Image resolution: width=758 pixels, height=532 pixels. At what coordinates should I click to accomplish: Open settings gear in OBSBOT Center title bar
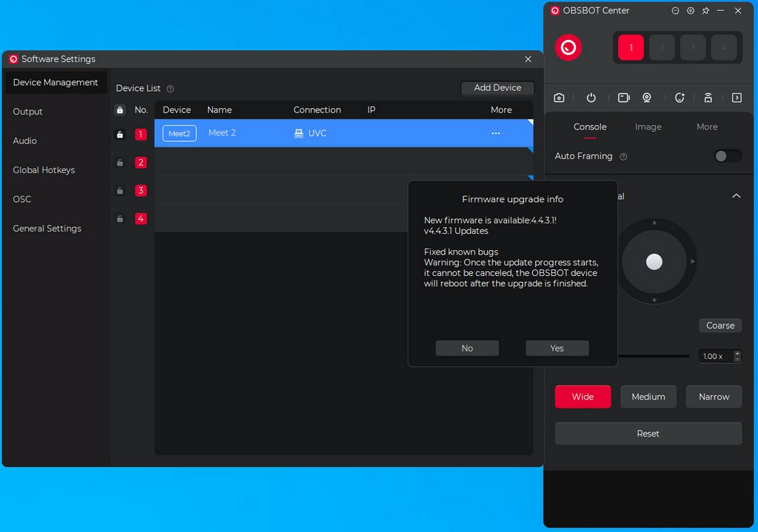click(x=691, y=10)
